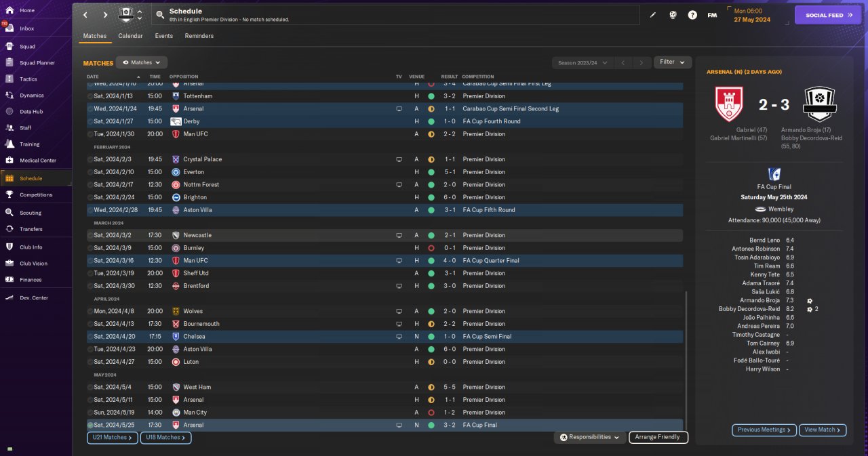Toggle selection circle for Crystal Palace row
Image resolution: width=868 pixels, height=456 pixels.
point(90,160)
